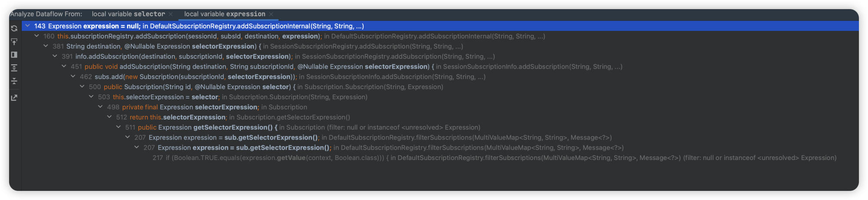Image resolution: width=868 pixels, height=200 pixels.
Task: Select line 512 return this.selectorExpression entry
Action: [x=233, y=117]
